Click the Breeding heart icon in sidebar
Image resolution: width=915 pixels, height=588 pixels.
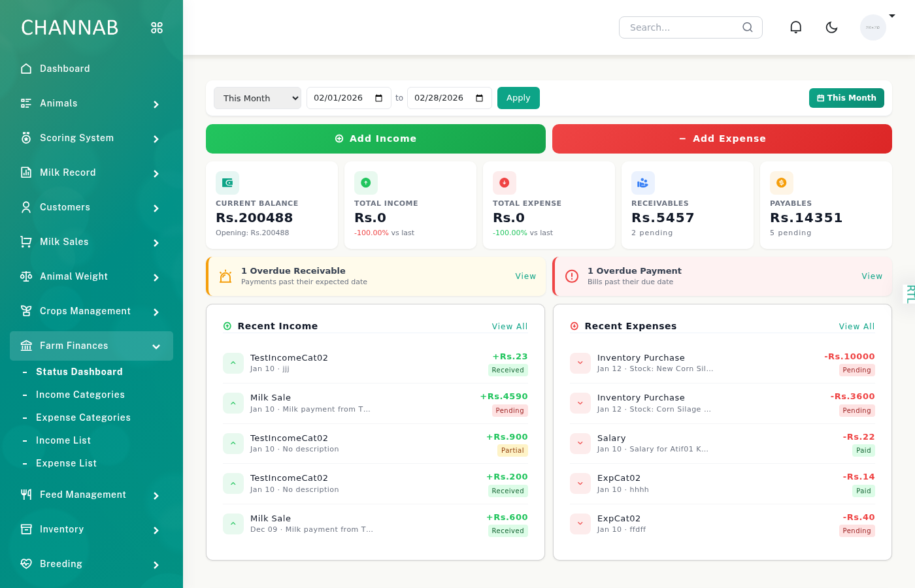pos(25,564)
